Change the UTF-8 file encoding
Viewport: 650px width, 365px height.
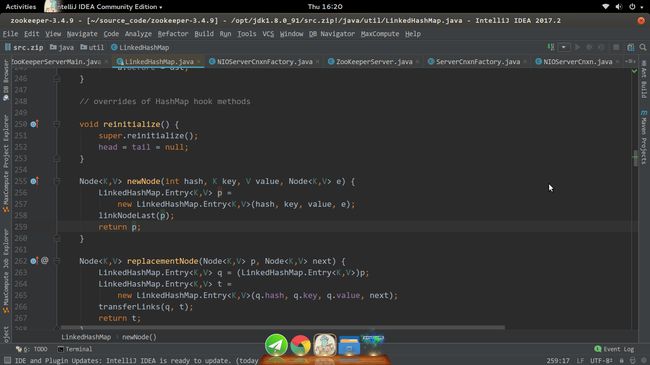coord(601,361)
